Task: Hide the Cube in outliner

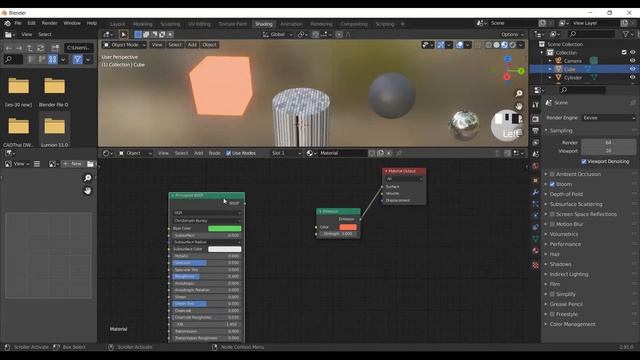Action: tap(632, 69)
